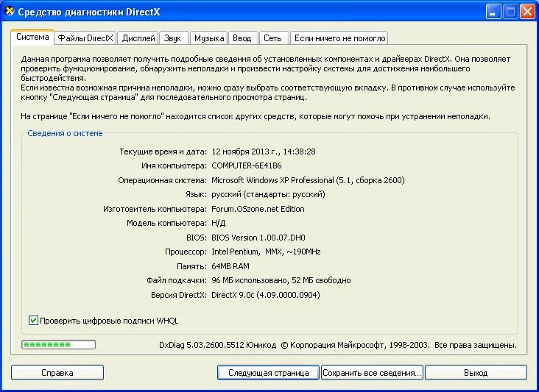Click the Intel Pentium processor value
The width and height of the screenshot is (539, 392).
click(266, 252)
